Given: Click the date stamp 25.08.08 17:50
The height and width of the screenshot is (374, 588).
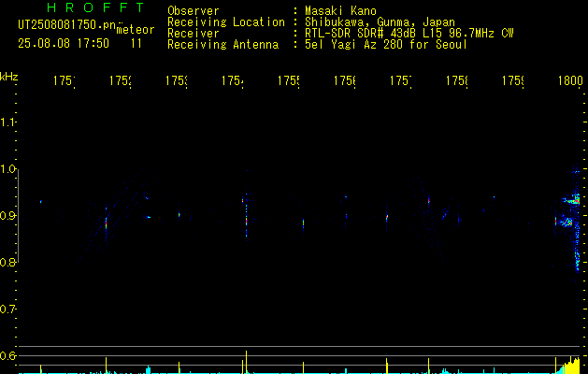Looking at the screenshot, I should [x=64, y=43].
